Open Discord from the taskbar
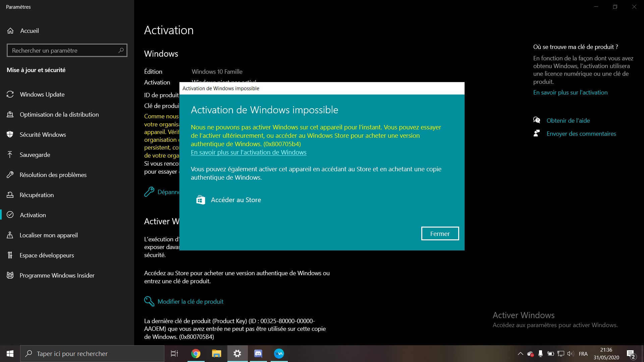 pyautogui.click(x=258, y=354)
